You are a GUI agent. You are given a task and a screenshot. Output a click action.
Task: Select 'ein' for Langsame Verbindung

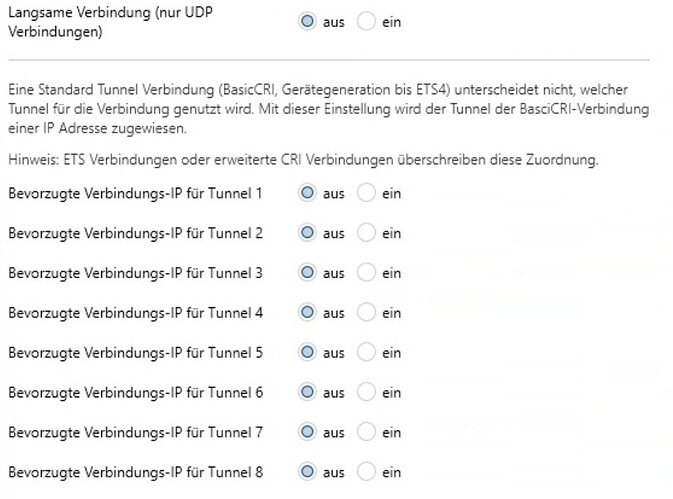[x=366, y=21]
